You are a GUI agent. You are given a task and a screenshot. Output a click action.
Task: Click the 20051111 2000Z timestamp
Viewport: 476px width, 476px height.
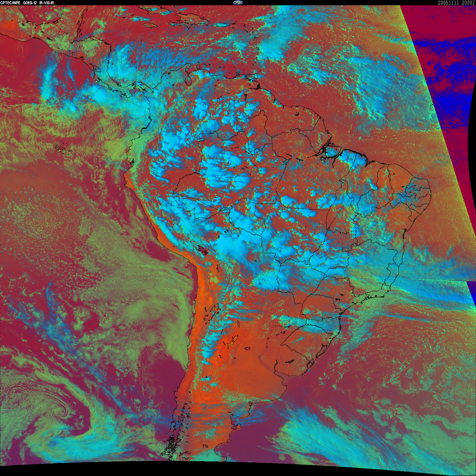(x=456, y=3)
